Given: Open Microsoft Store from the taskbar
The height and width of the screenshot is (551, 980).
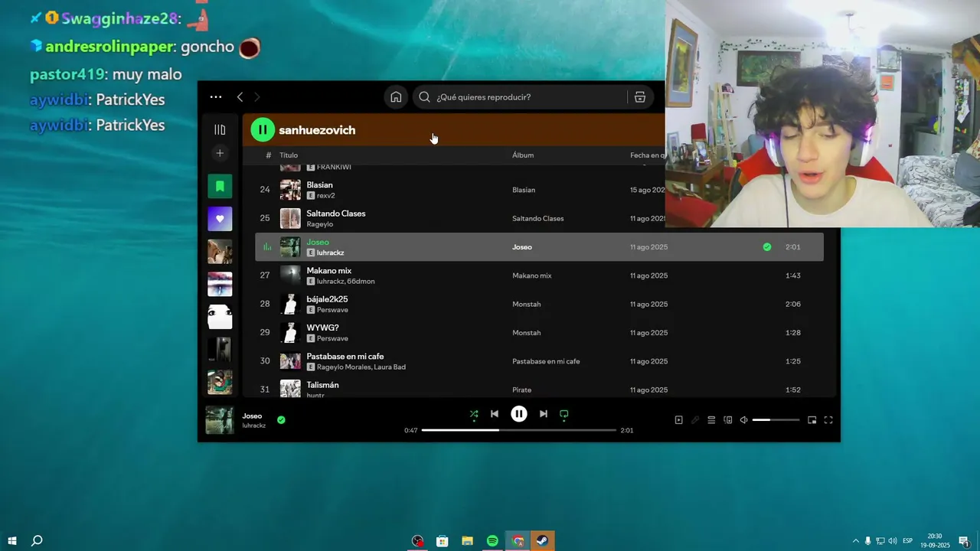Looking at the screenshot, I should [x=443, y=541].
